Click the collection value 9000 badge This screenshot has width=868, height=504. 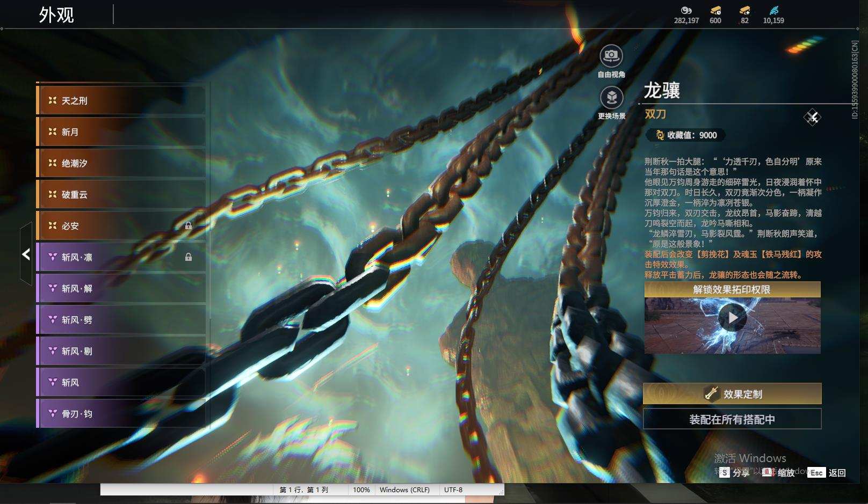click(x=686, y=135)
